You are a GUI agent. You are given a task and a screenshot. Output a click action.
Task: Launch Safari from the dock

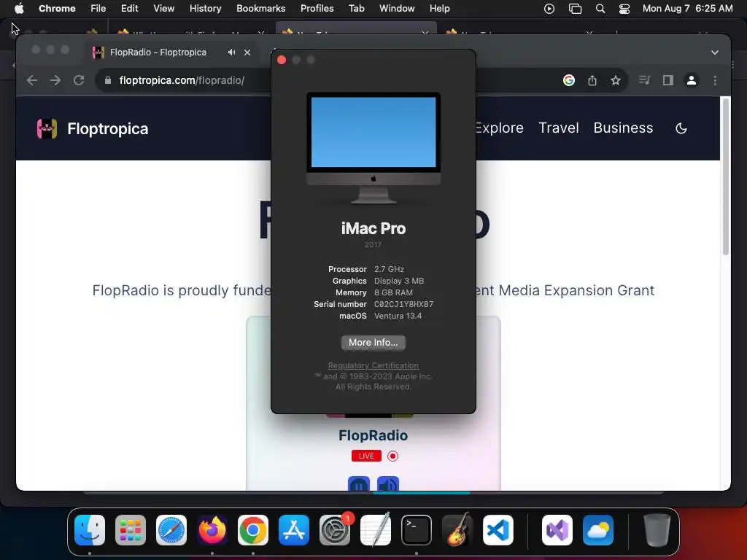[x=171, y=530]
